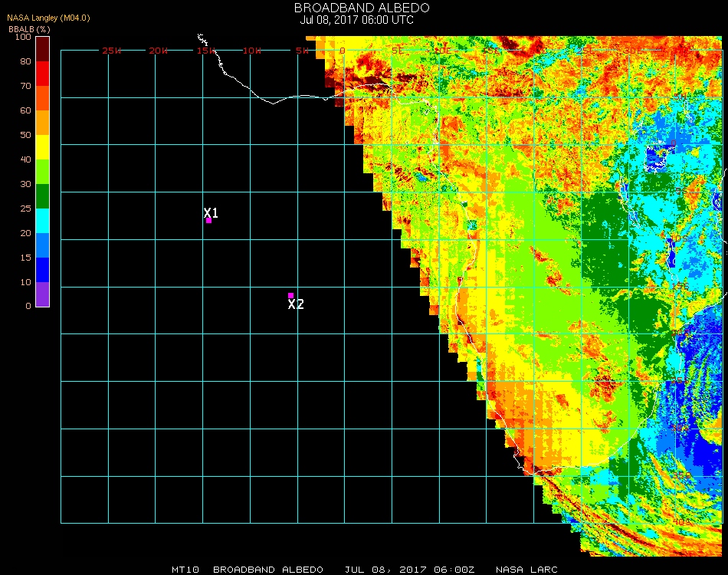Click the 100 value on the colorbar scale
Image resolution: width=728 pixels, height=575 pixels.
click(23, 37)
